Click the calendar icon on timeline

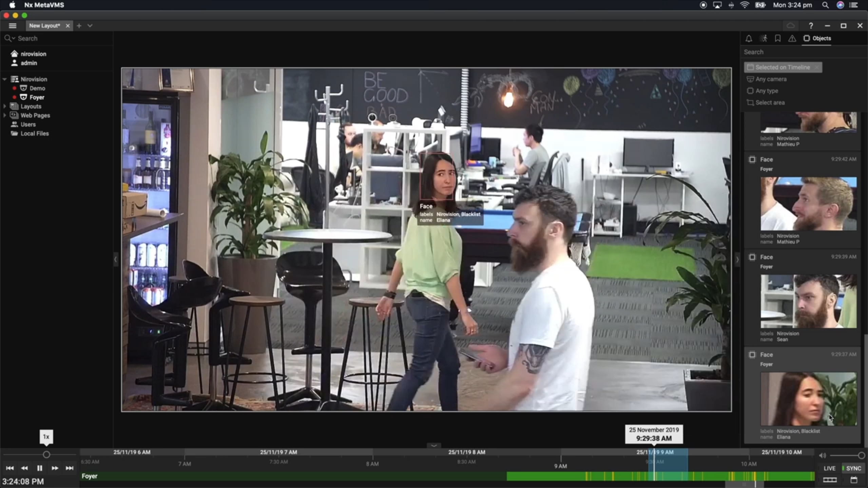[x=853, y=480]
